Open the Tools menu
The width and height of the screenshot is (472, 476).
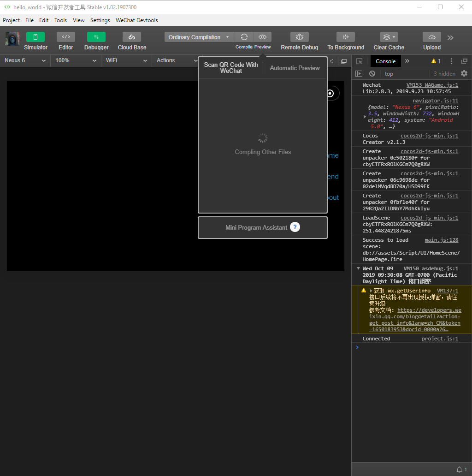coord(60,20)
